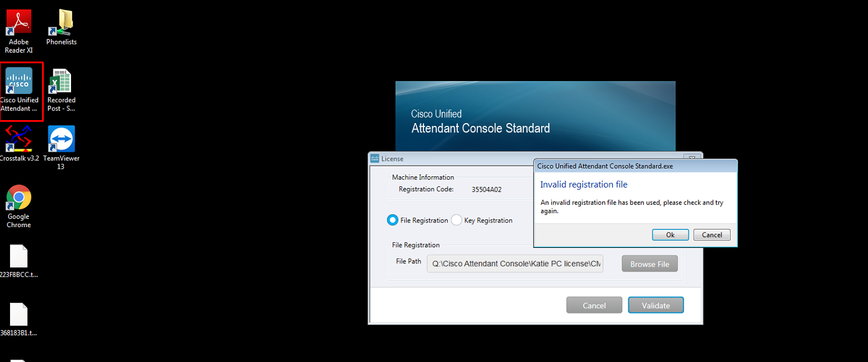
Task: Click the Browse File button
Action: pos(650,264)
